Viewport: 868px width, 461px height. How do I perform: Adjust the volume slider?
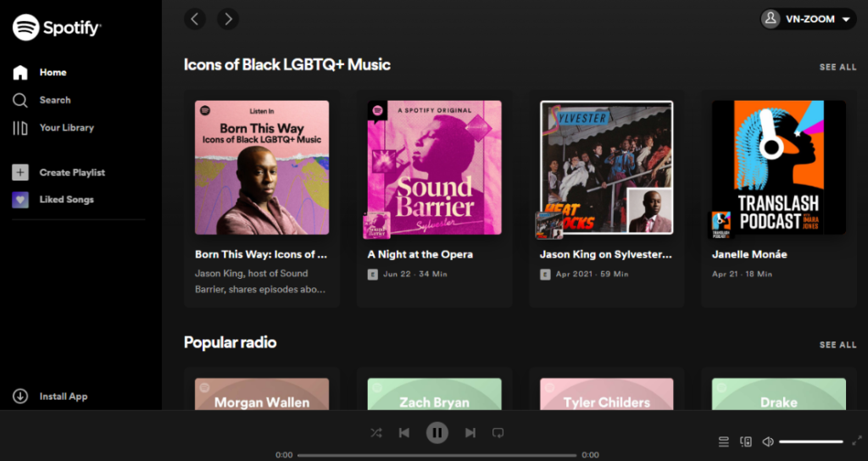[811, 442]
